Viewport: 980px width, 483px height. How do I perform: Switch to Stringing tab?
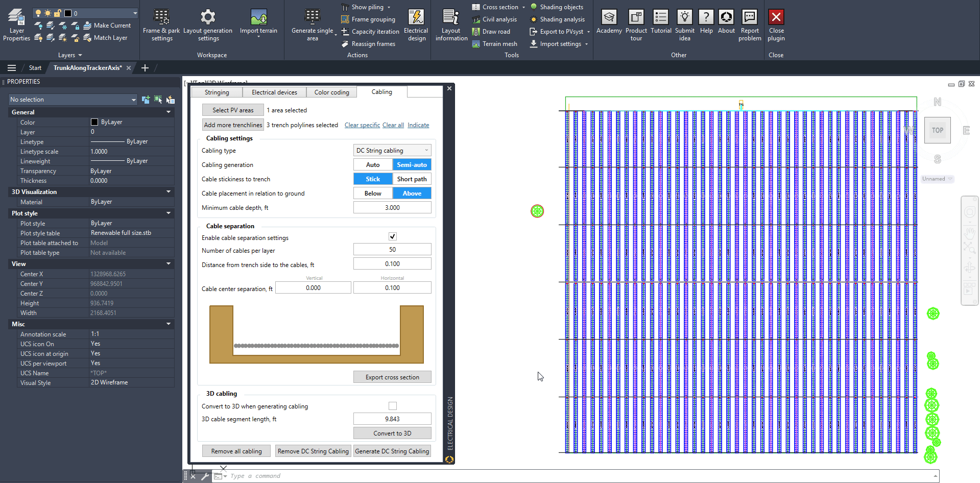click(217, 92)
